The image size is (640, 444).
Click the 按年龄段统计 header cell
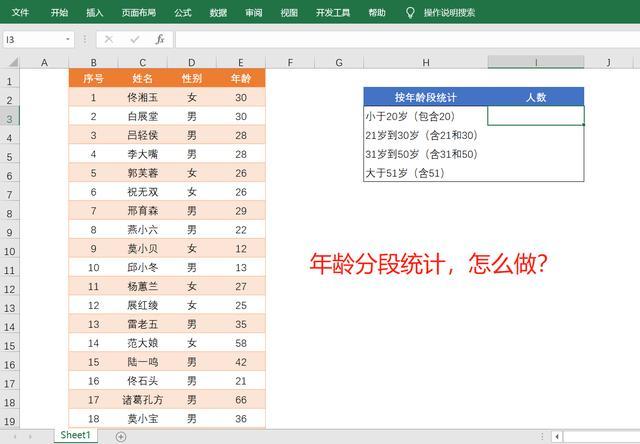pos(426,97)
